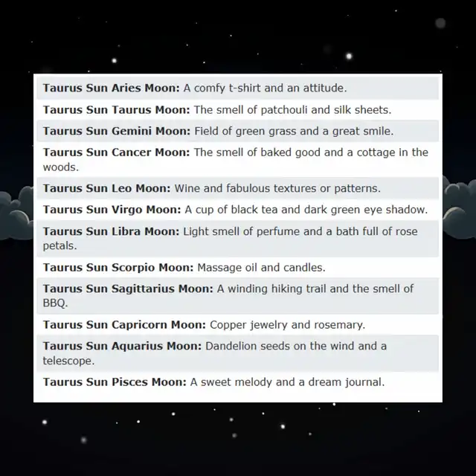Click the Taurus Sun Cancer Moon heading

coord(116,152)
